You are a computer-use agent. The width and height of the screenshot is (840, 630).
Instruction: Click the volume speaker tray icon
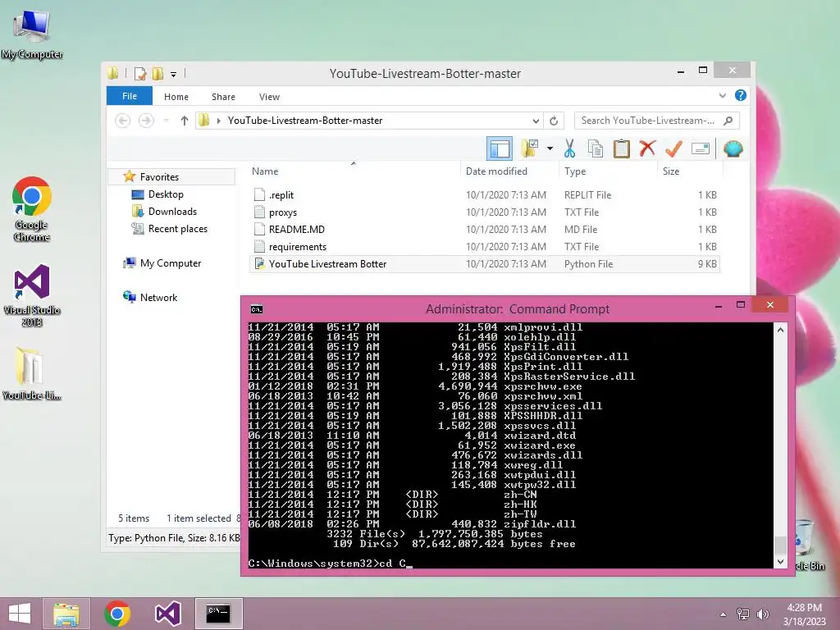click(x=762, y=614)
